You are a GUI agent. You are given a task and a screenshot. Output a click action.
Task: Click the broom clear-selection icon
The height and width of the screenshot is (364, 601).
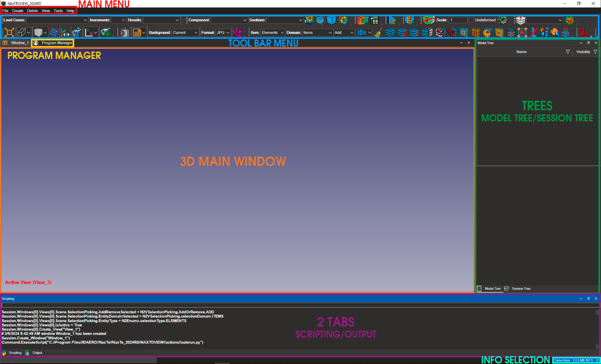click(378, 32)
